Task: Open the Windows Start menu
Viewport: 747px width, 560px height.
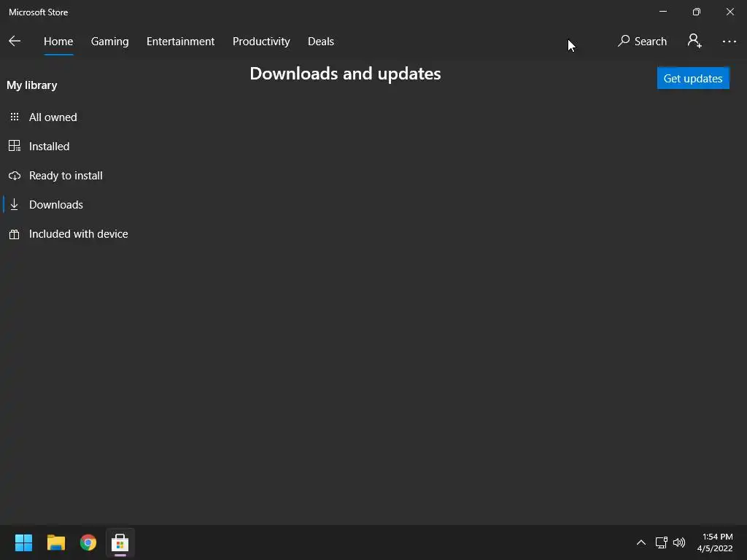Action: [x=23, y=542]
